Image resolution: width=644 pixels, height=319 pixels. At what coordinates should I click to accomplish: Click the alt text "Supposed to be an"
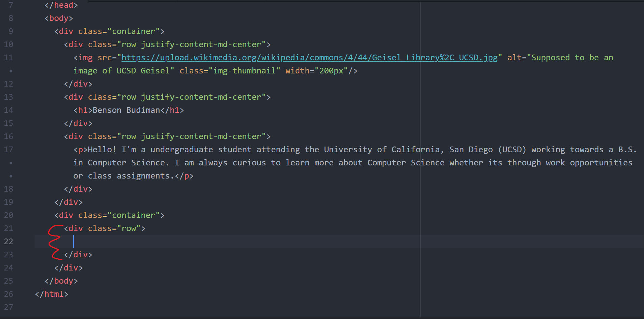(572, 58)
